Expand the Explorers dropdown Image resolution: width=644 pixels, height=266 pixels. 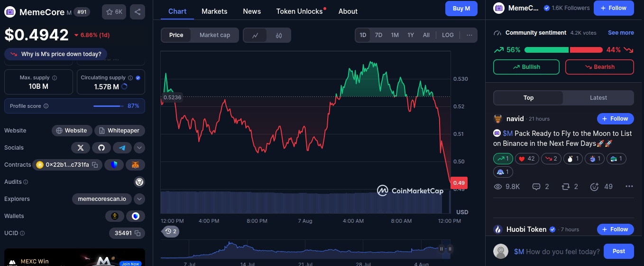pos(139,199)
